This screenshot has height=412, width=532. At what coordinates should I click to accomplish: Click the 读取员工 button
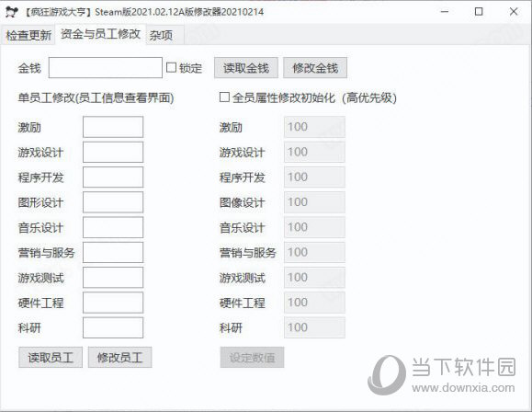(x=51, y=358)
